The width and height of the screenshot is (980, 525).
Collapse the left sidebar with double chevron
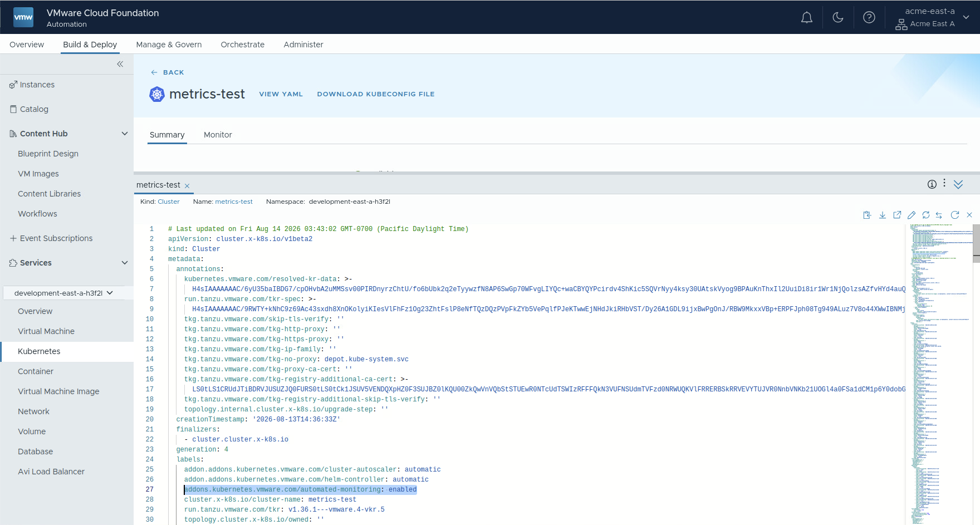(x=120, y=64)
